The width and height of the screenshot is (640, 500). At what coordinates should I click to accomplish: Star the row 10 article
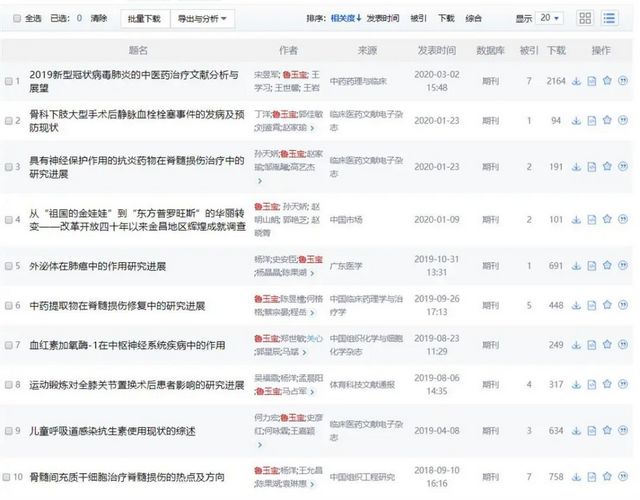pyautogui.click(x=607, y=476)
